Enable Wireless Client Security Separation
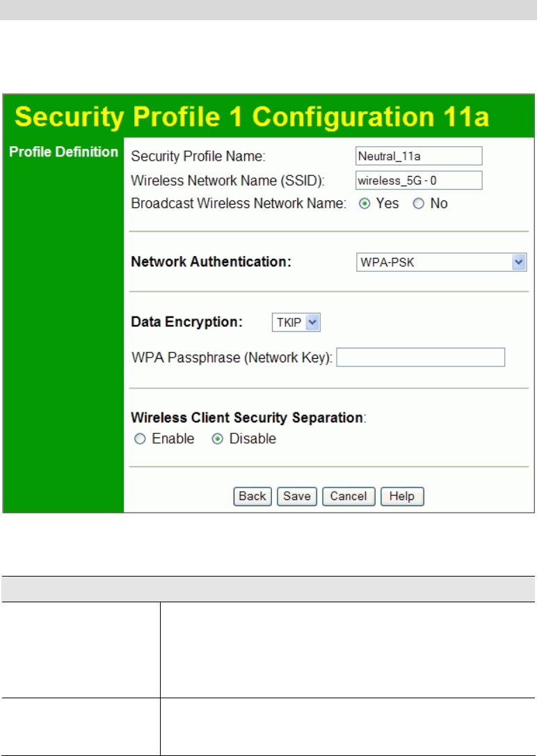 (141, 440)
